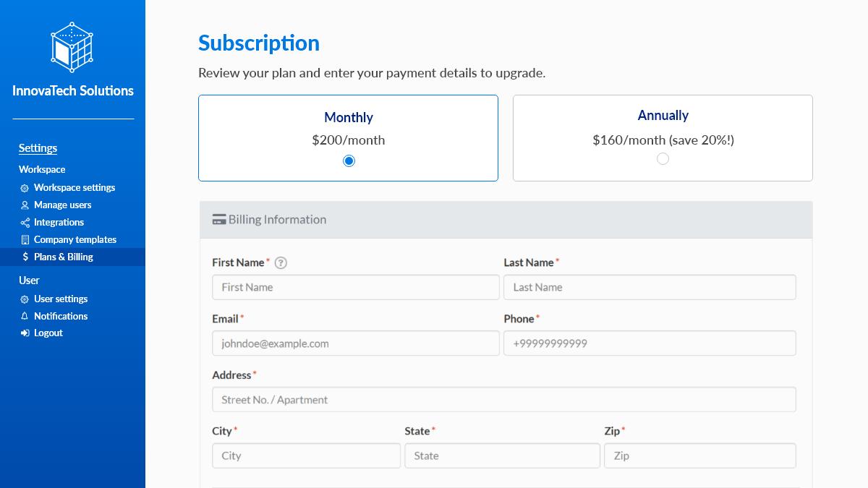
Task: Click the Integrations share icon
Action: point(25,223)
